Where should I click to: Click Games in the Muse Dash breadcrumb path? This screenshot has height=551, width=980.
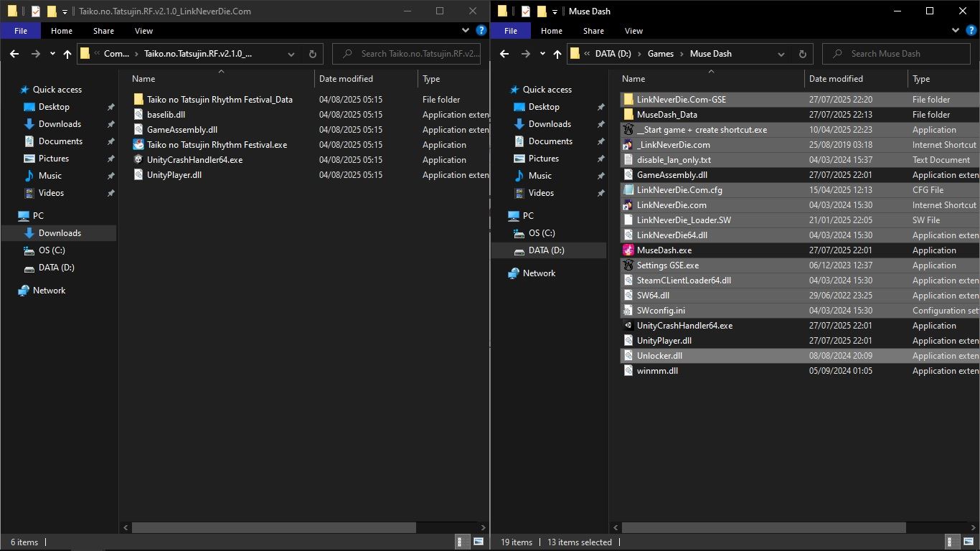pyautogui.click(x=660, y=54)
